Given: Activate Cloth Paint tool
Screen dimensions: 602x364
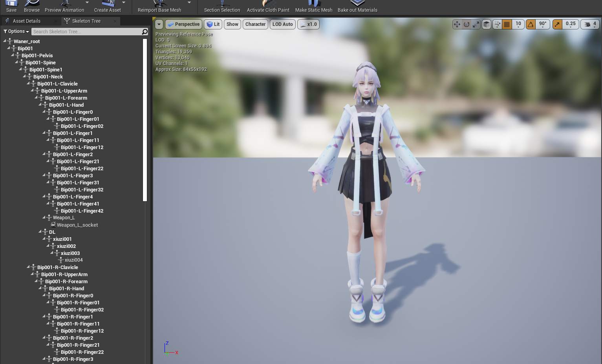Looking at the screenshot, I should (x=268, y=6).
